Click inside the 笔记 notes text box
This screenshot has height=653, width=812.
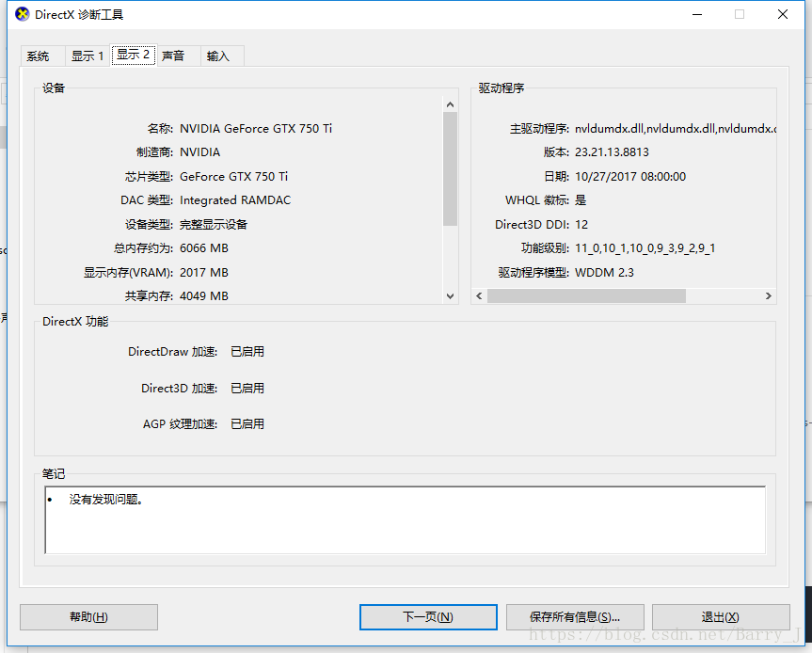(405, 520)
